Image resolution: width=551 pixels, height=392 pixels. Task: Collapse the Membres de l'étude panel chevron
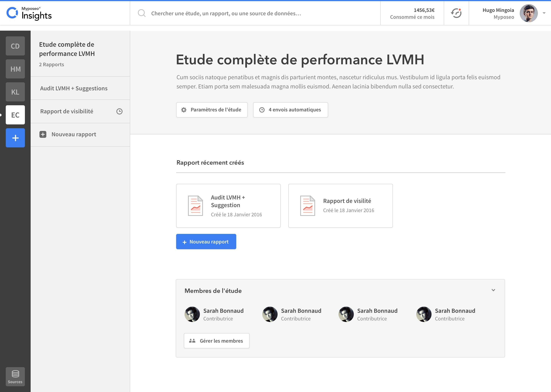[493, 290]
